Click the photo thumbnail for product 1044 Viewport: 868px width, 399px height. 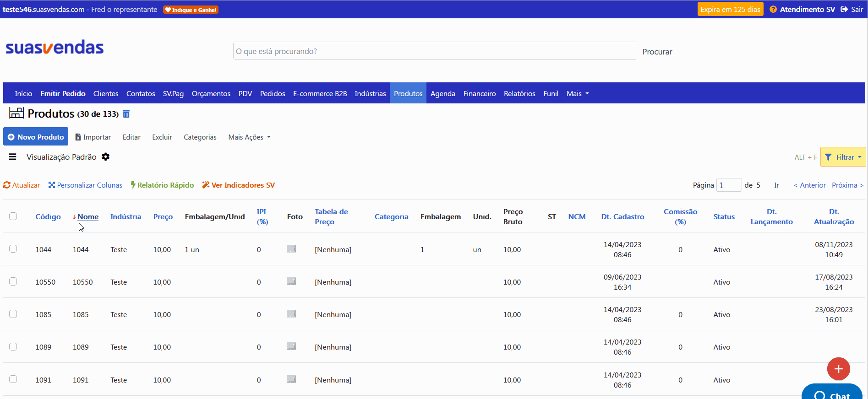point(291,249)
